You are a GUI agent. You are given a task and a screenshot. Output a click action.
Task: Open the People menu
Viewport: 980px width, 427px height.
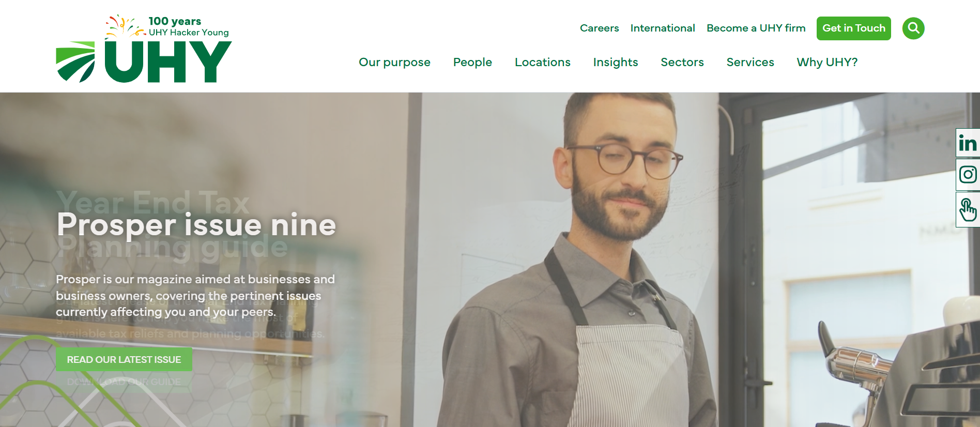[472, 62]
